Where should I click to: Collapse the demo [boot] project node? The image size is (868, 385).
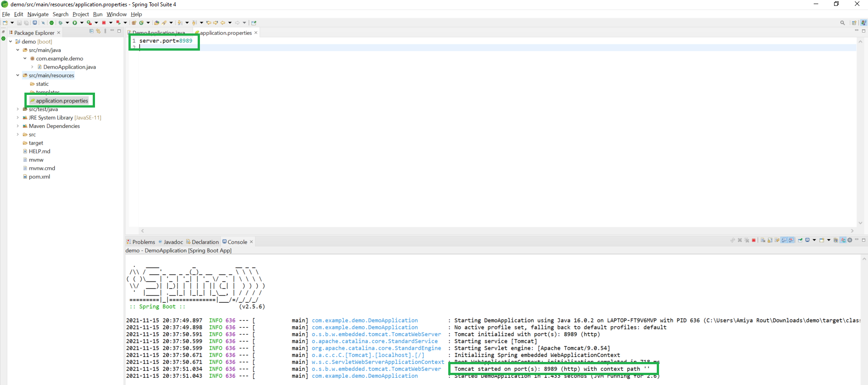(x=10, y=42)
